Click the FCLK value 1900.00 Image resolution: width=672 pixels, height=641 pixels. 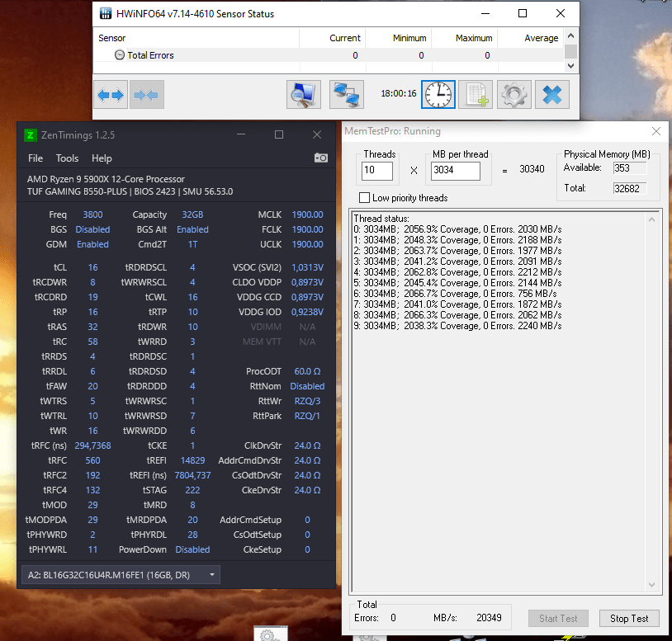[307, 229]
